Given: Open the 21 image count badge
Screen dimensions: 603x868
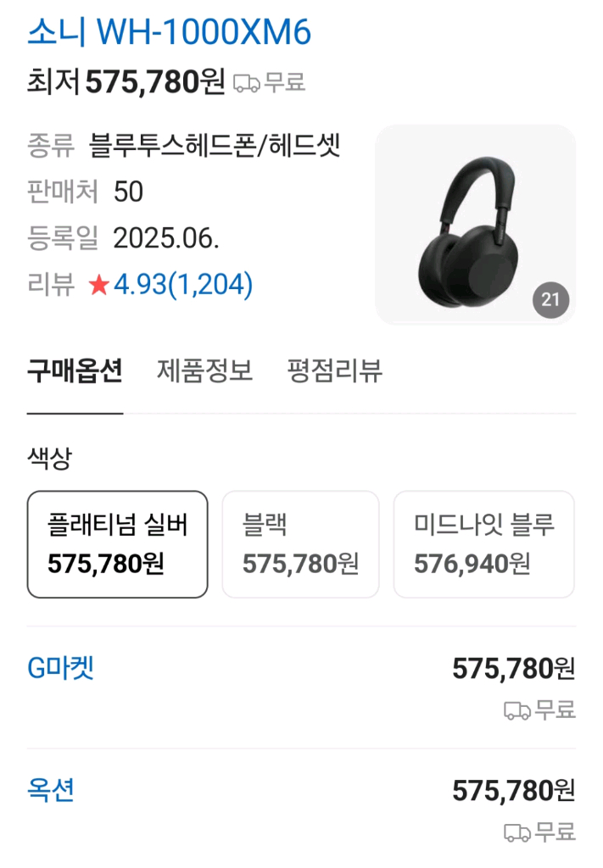Looking at the screenshot, I should (550, 300).
